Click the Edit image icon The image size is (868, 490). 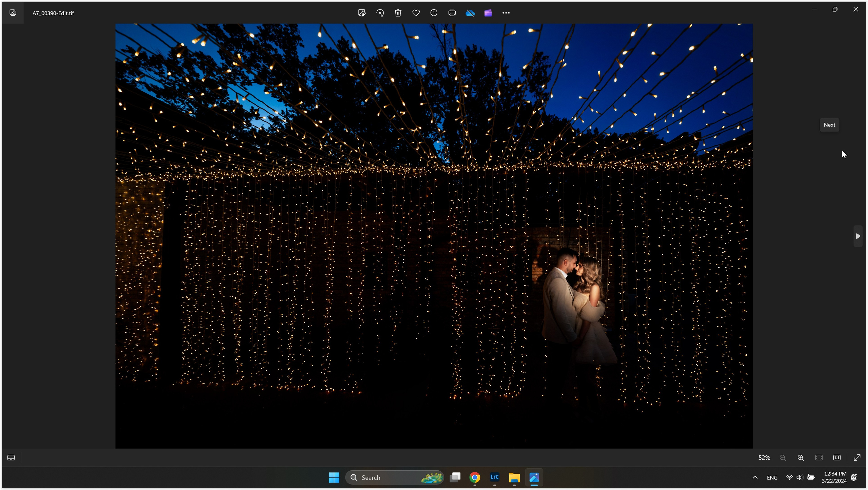tap(362, 13)
